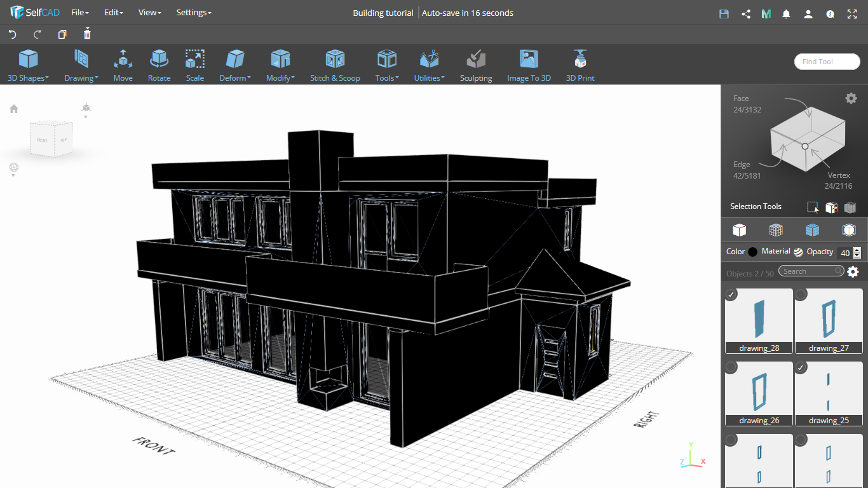This screenshot has height=488, width=868.
Task: Click the drawing_26 name label
Action: [759, 421]
